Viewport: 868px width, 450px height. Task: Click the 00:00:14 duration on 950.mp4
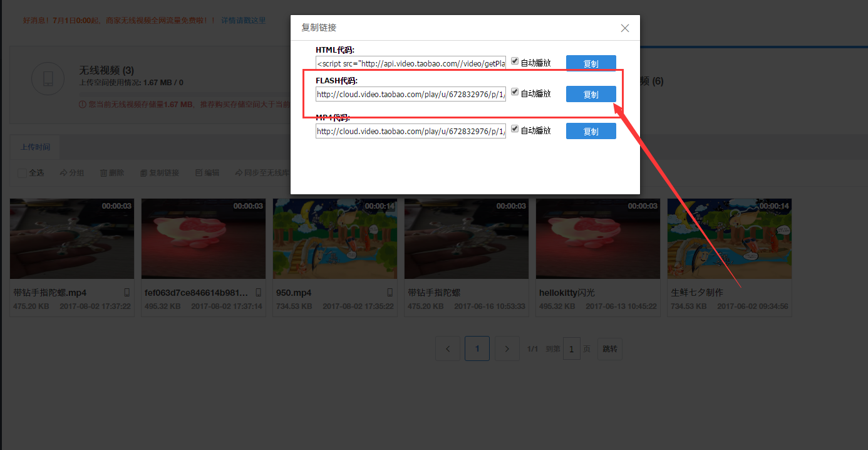click(x=380, y=206)
